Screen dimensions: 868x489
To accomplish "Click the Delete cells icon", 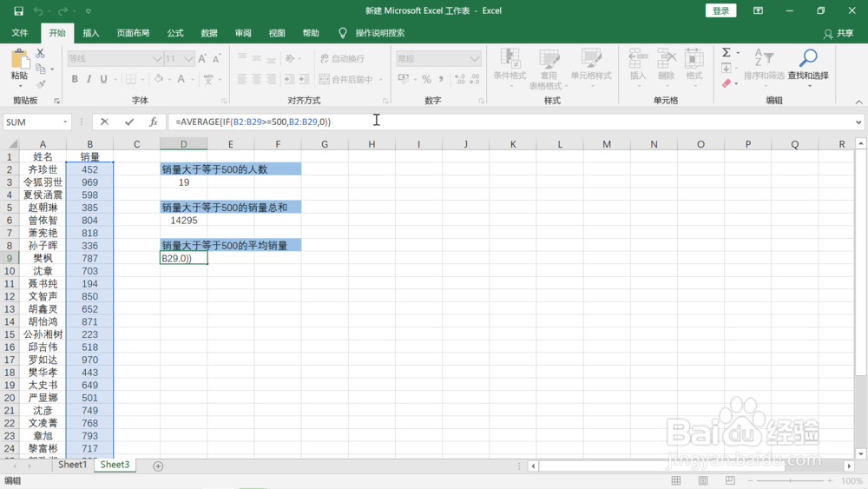I will coord(667,59).
